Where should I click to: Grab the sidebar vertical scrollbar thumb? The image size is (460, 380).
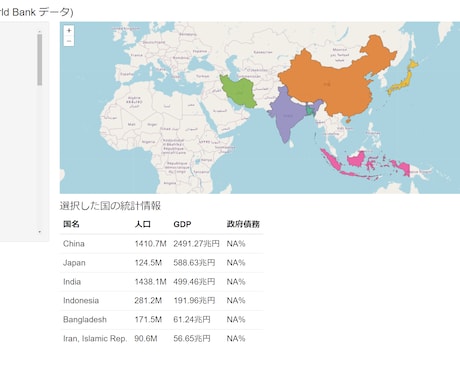point(40,60)
